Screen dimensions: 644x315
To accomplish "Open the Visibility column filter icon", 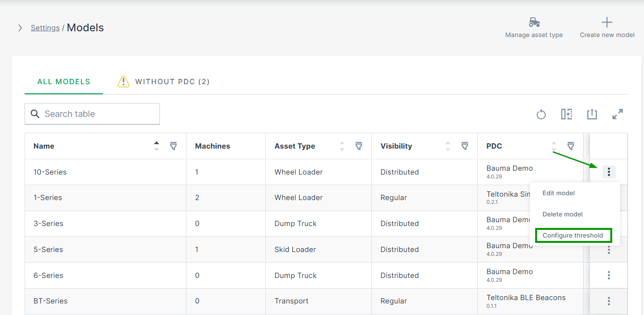I will tap(465, 146).
